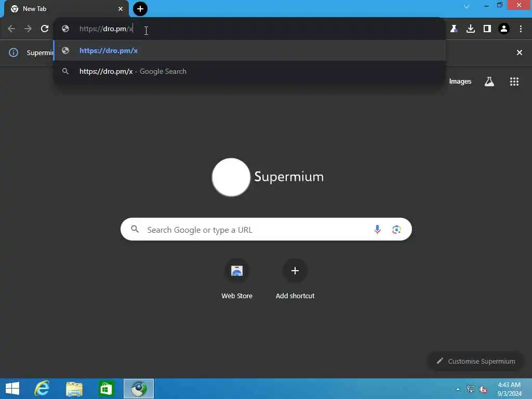Image resolution: width=532 pixels, height=399 pixels.
Task: Open the Google apps grid
Action: [514, 82]
